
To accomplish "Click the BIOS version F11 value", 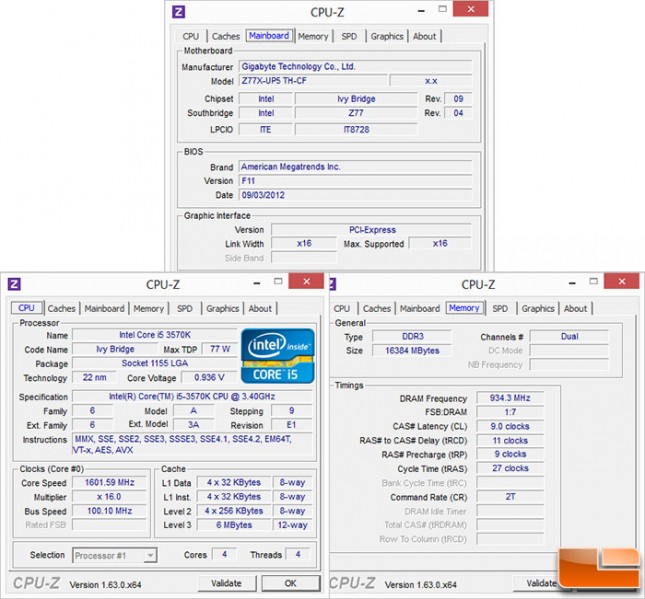I will click(x=355, y=181).
